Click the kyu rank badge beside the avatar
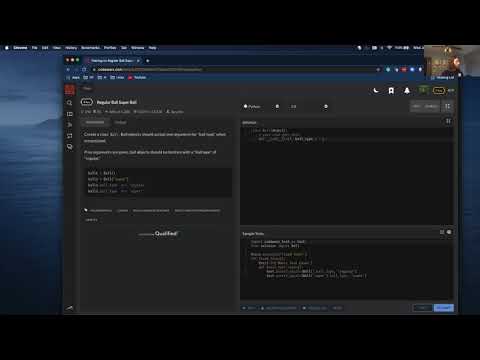Image resolution: width=480 pixels, height=360 pixels. coord(439,90)
